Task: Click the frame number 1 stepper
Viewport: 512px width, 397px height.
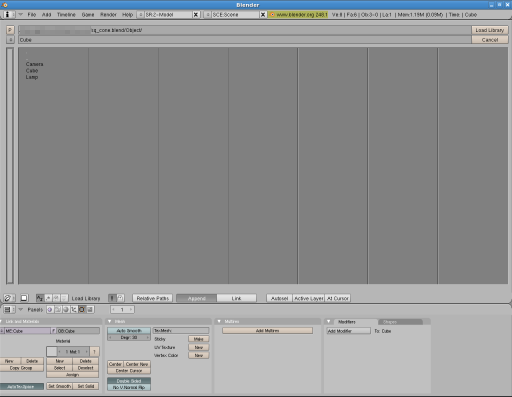Action: click(122, 310)
